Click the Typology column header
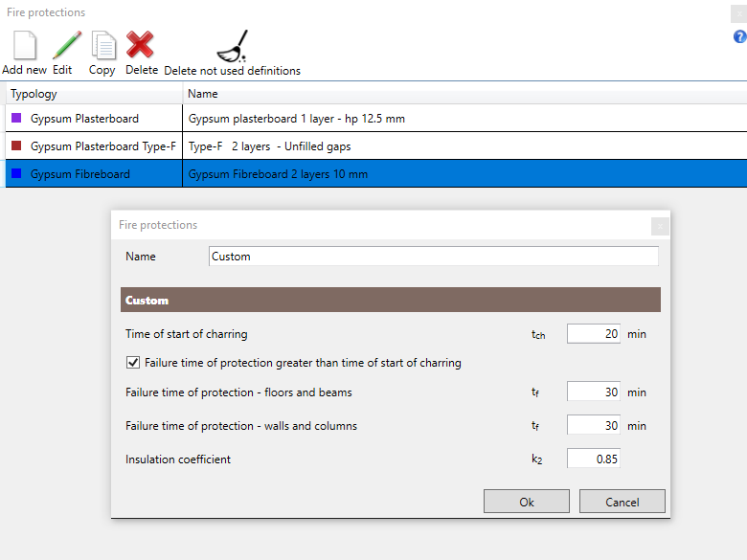 [x=94, y=94]
